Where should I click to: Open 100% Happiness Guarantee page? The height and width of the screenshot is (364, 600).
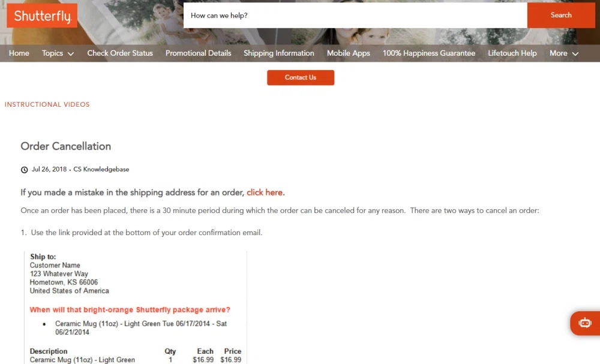click(429, 53)
